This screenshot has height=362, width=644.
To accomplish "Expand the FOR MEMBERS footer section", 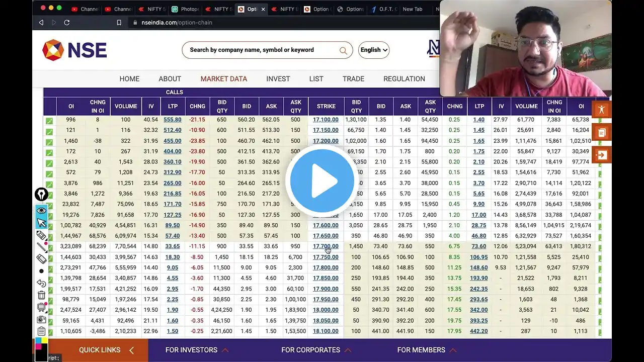I will pyautogui.click(x=427, y=350).
